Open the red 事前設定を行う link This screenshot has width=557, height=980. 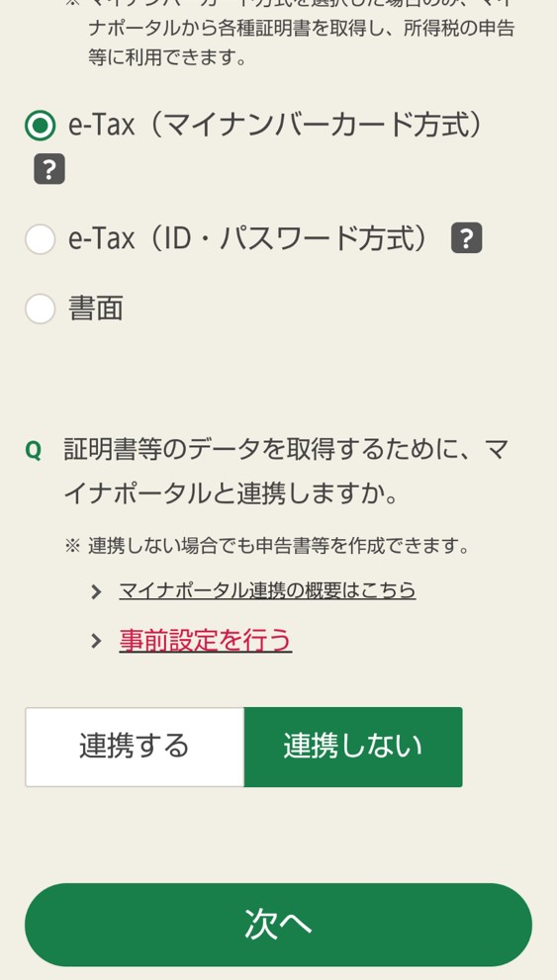(x=205, y=640)
